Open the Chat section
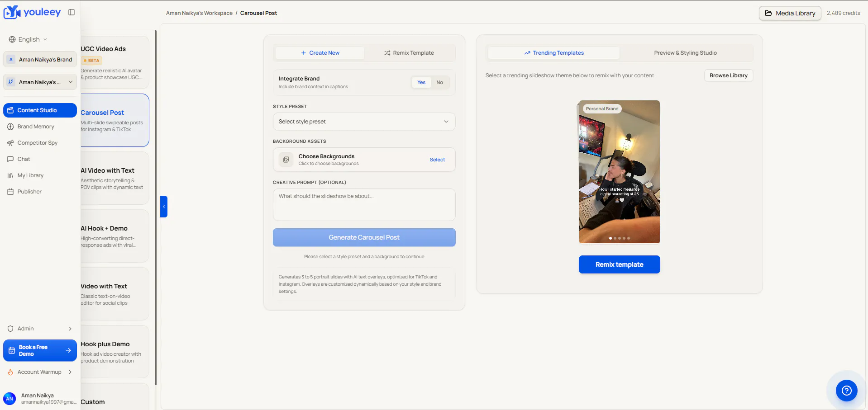The width and height of the screenshot is (868, 410). point(40,159)
